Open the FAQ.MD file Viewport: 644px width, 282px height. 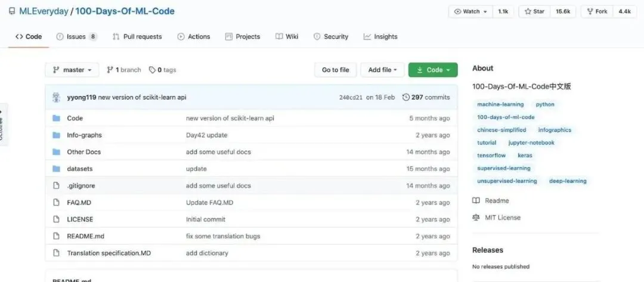pyautogui.click(x=79, y=202)
